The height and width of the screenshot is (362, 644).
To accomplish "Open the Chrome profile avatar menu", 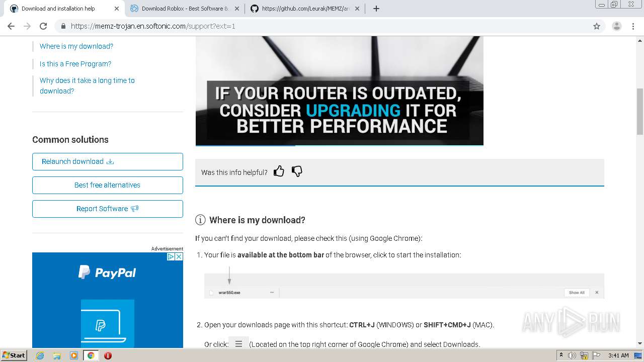I will tap(616, 26).
